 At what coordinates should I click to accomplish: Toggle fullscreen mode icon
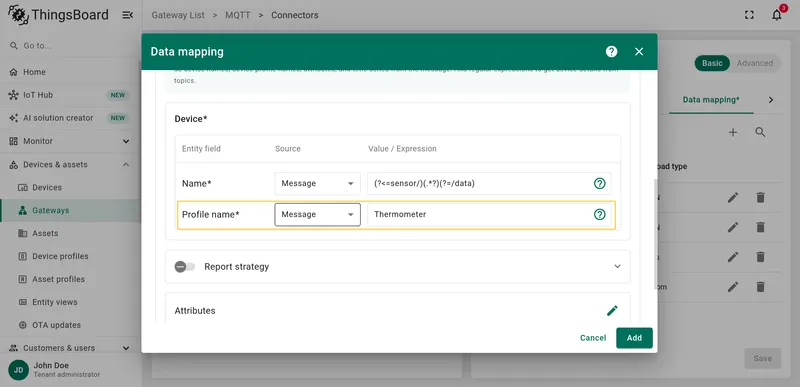click(x=749, y=15)
